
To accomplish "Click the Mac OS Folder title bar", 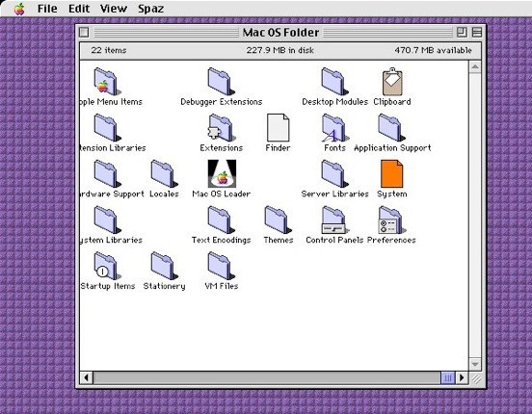I will pyautogui.click(x=280, y=33).
